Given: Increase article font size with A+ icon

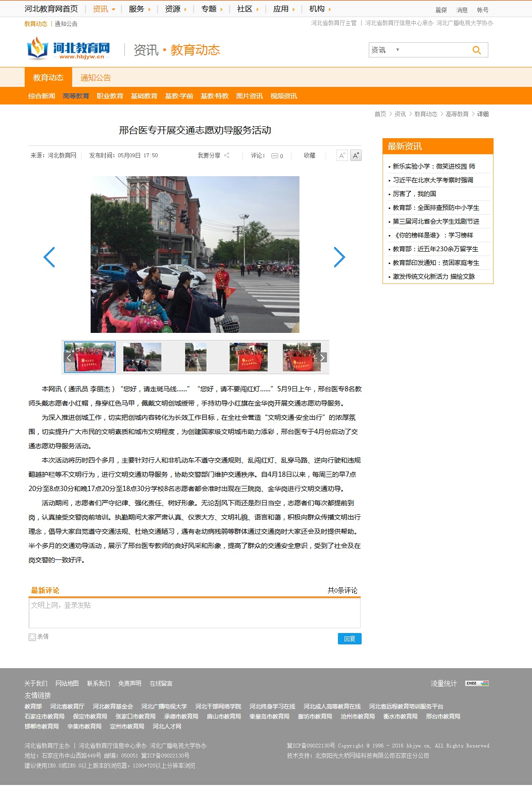Looking at the screenshot, I should [356, 155].
